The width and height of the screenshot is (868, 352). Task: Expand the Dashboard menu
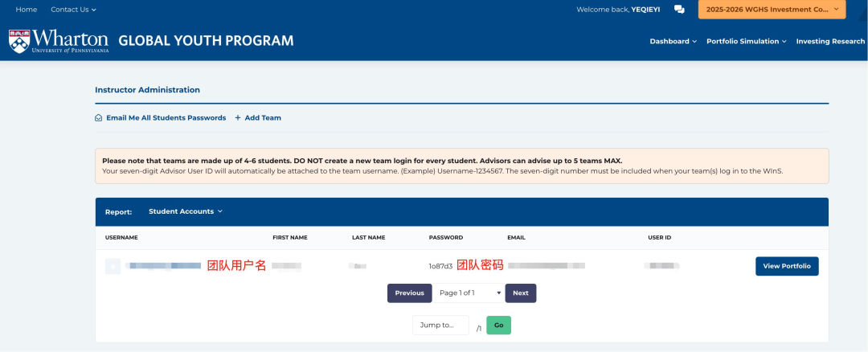tap(674, 42)
